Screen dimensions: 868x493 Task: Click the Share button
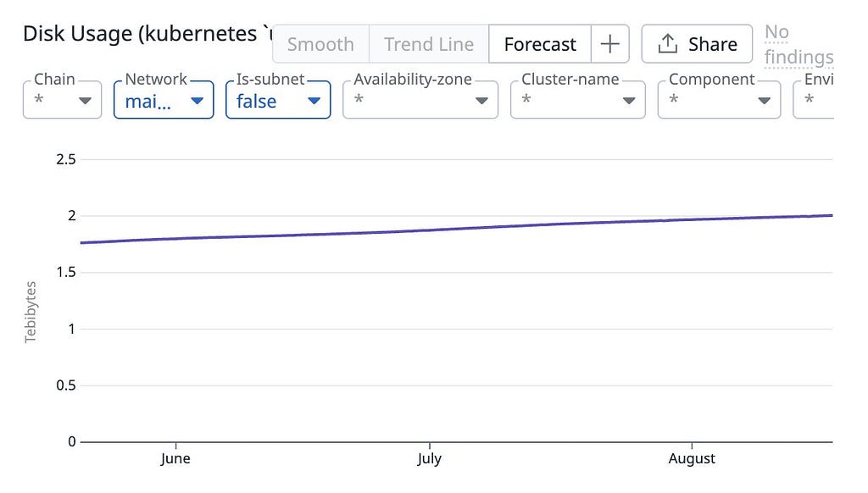(697, 44)
